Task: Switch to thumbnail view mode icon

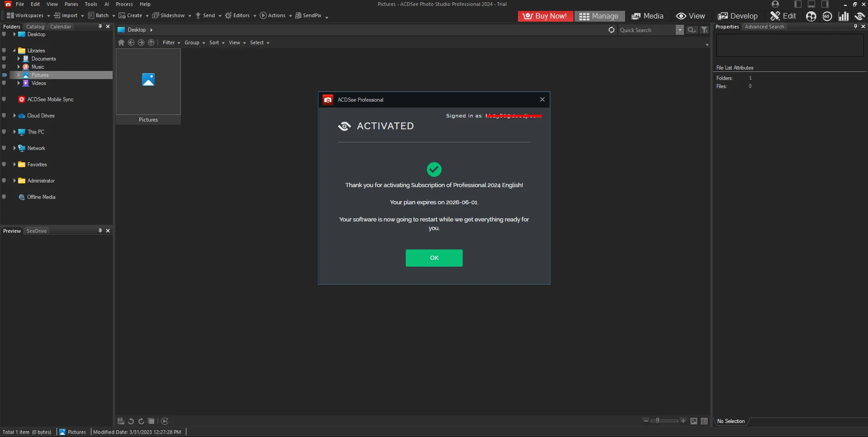Action: coord(694,421)
